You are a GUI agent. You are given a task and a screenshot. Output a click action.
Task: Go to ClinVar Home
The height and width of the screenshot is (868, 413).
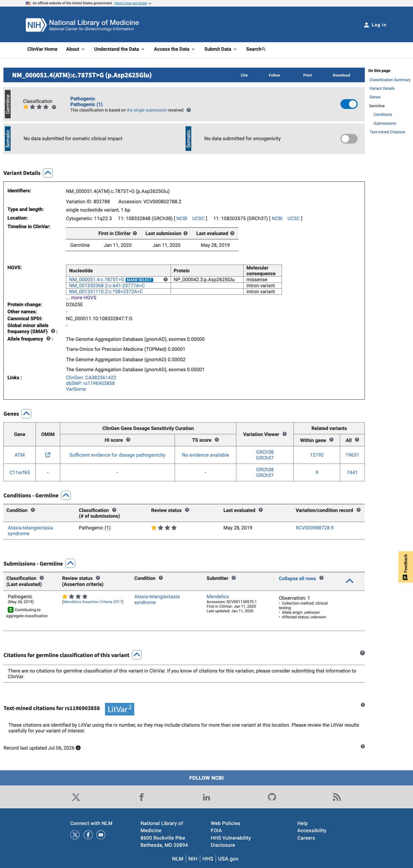(x=42, y=49)
